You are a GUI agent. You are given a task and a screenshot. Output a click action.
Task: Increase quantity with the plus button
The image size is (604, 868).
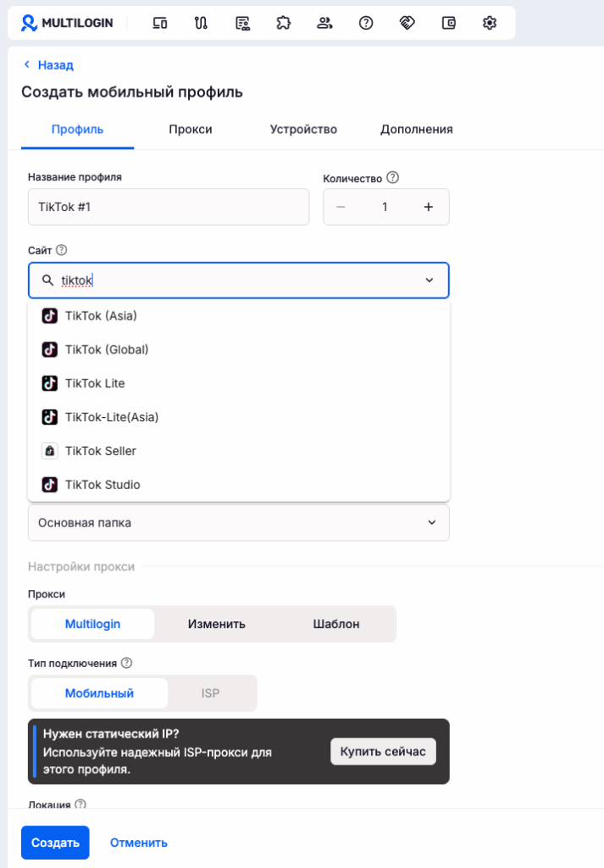pyautogui.click(x=429, y=207)
